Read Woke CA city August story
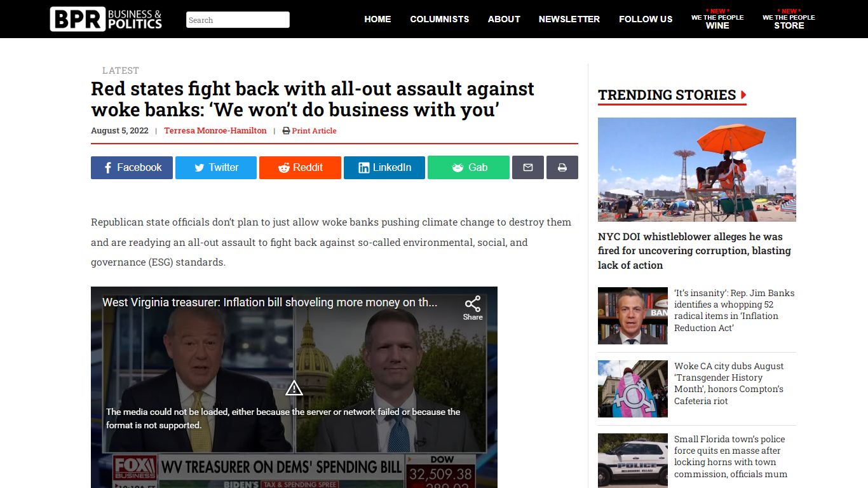Viewport: 868px width, 488px height. 729,384
